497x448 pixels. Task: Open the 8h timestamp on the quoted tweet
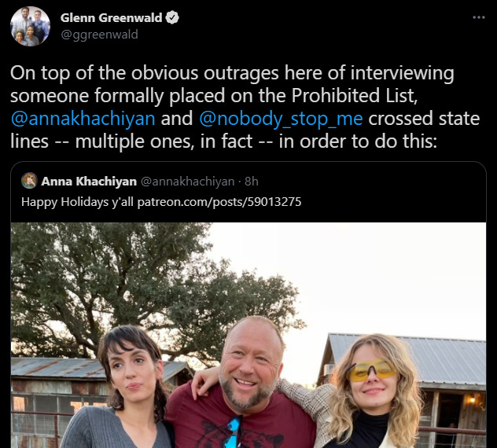252,182
